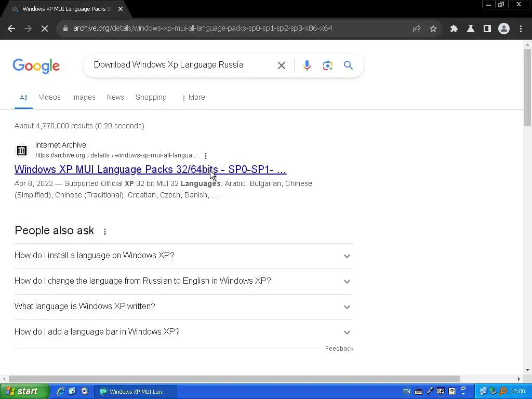The height and width of the screenshot is (399, 532).
Task: Open language bar help question-mark icon
Action: tap(451, 392)
